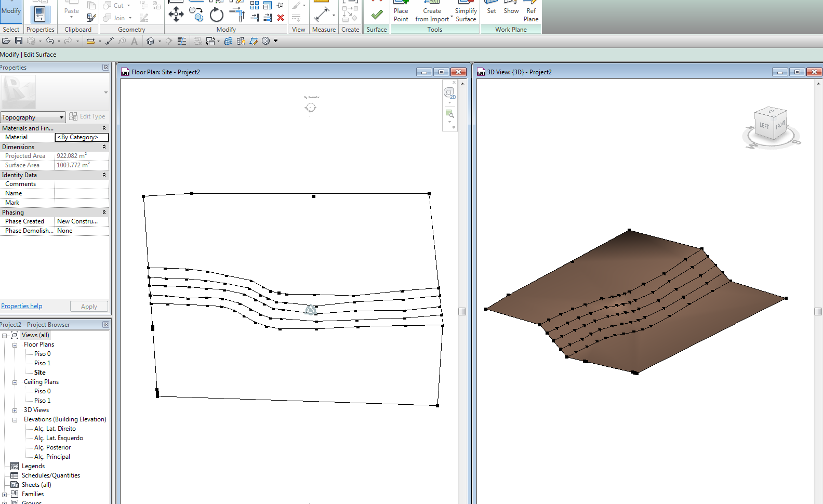Screen dimensions: 823x504
Task: Click the Undo arrow icon
Action: [x=49, y=41]
